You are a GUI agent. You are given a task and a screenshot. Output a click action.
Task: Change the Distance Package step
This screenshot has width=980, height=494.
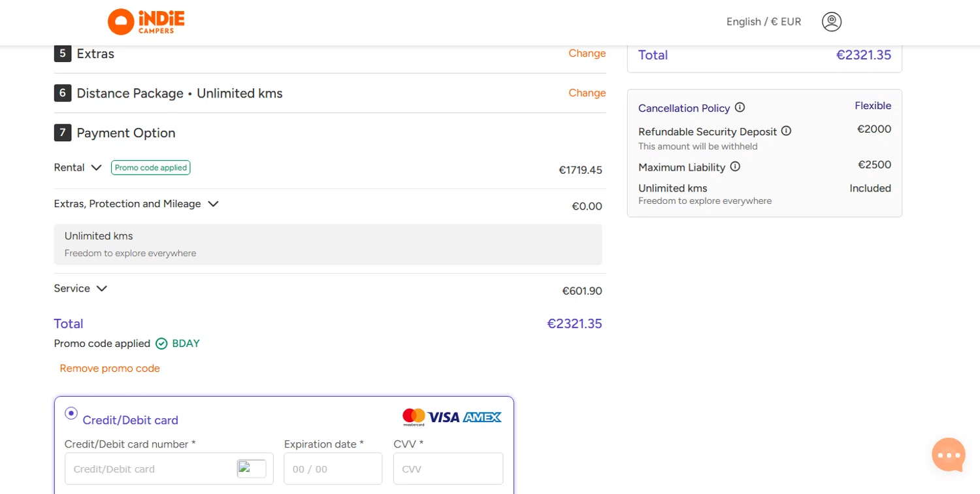[587, 93]
